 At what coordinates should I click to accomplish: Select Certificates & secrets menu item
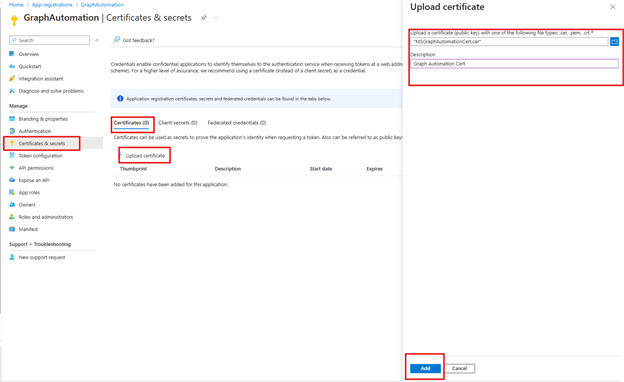pos(42,143)
